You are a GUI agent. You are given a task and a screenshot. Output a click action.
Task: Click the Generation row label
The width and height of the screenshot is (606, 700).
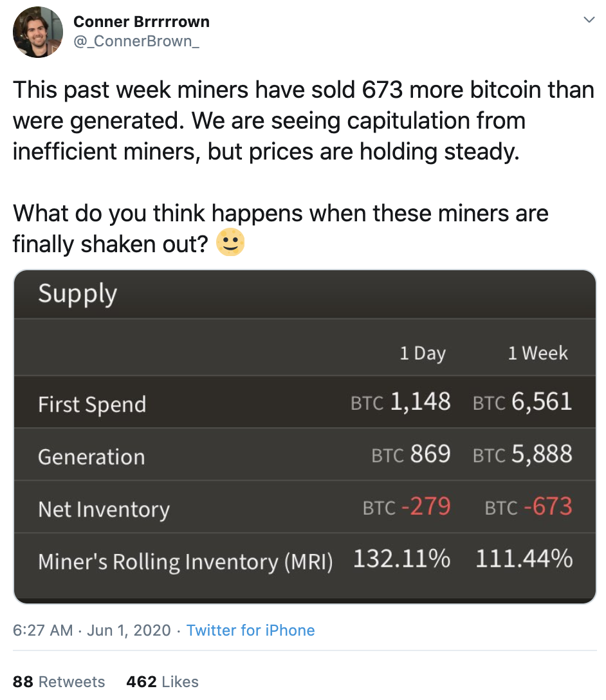[91, 457]
